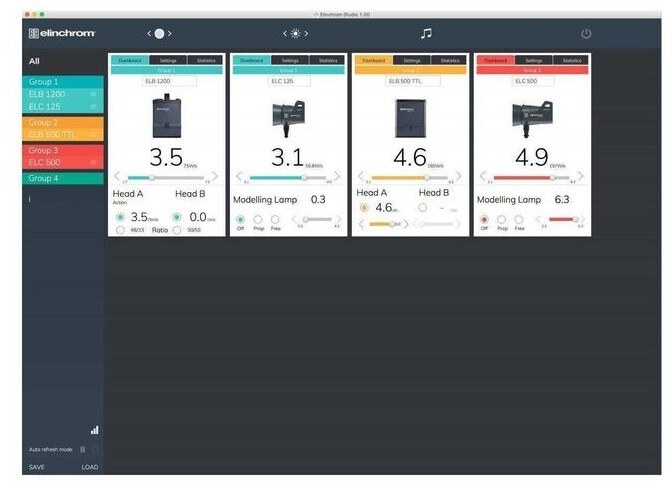Click the Elinchrom logo
This screenshot has height=486, width=672.
click(62, 34)
